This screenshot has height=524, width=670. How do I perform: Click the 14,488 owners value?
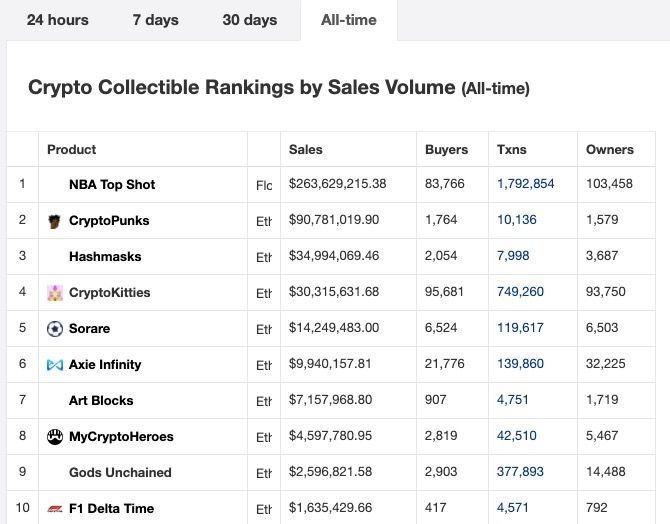tap(605, 471)
